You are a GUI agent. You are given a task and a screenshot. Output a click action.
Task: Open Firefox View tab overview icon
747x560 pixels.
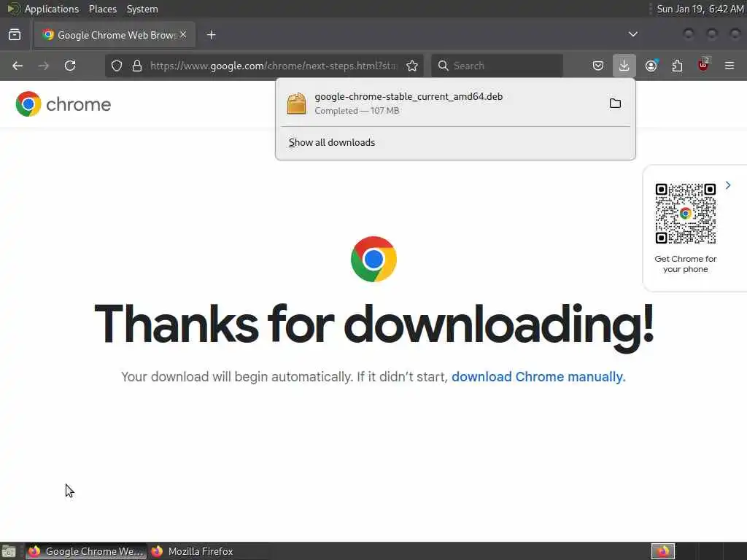15,35
